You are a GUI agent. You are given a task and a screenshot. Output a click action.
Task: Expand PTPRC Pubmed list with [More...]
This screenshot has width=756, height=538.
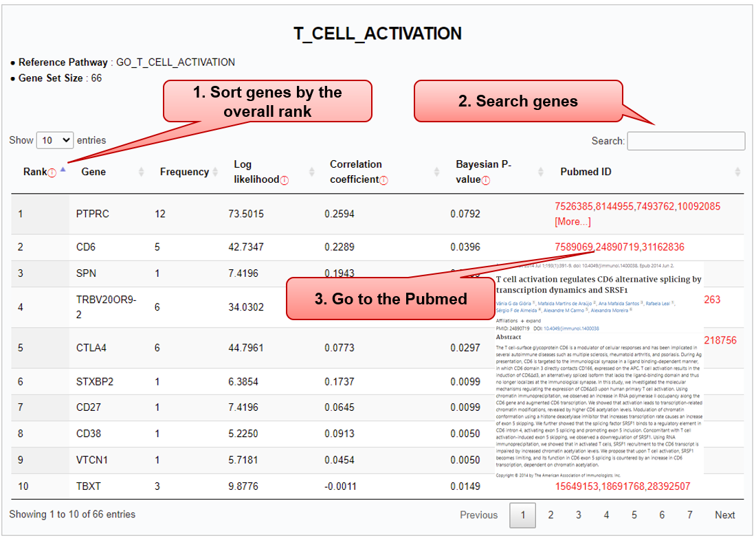(572, 221)
